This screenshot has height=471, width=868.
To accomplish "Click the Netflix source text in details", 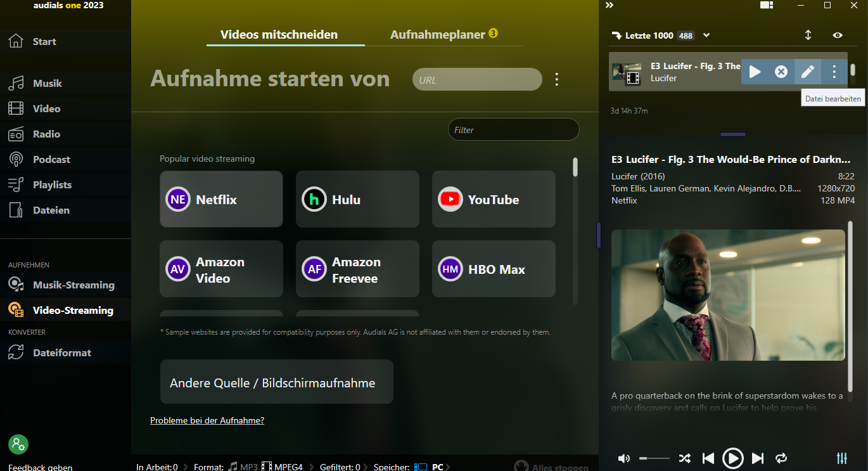I will (624, 200).
